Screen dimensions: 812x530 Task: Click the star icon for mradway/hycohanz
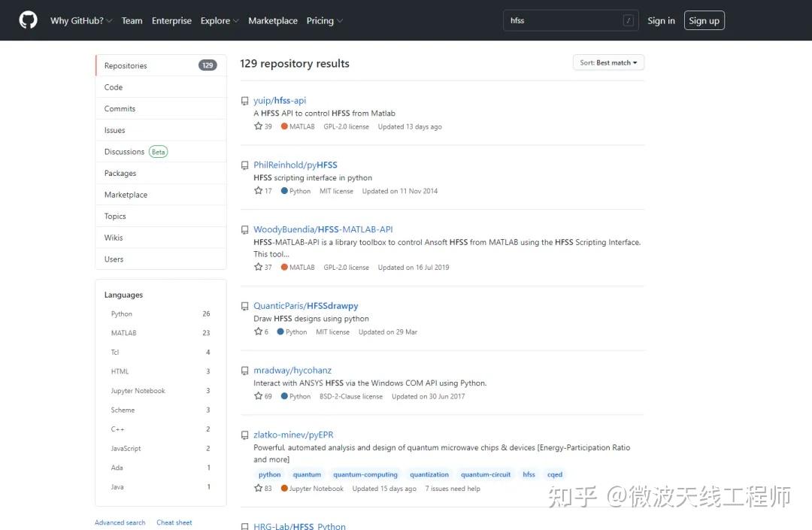pyautogui.click(x=259, y=396)
